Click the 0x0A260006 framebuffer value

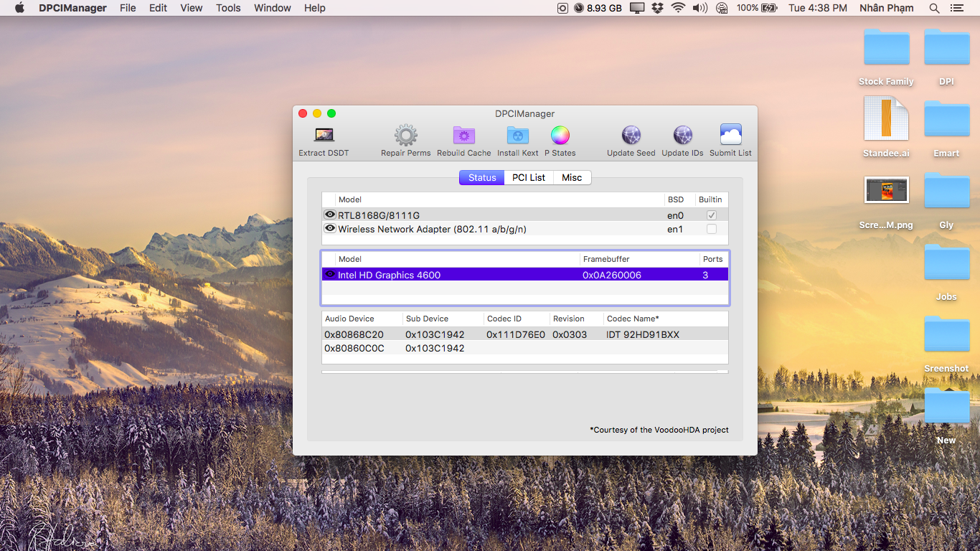[612, 275]
